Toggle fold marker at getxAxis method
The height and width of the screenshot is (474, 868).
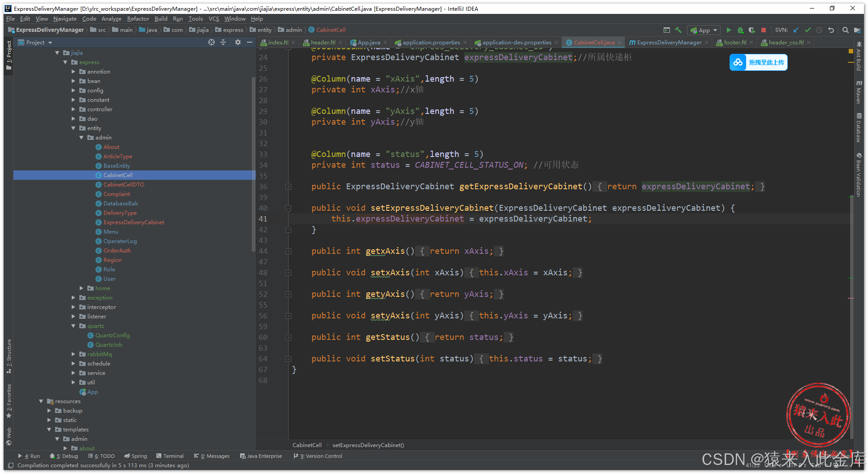288,251
